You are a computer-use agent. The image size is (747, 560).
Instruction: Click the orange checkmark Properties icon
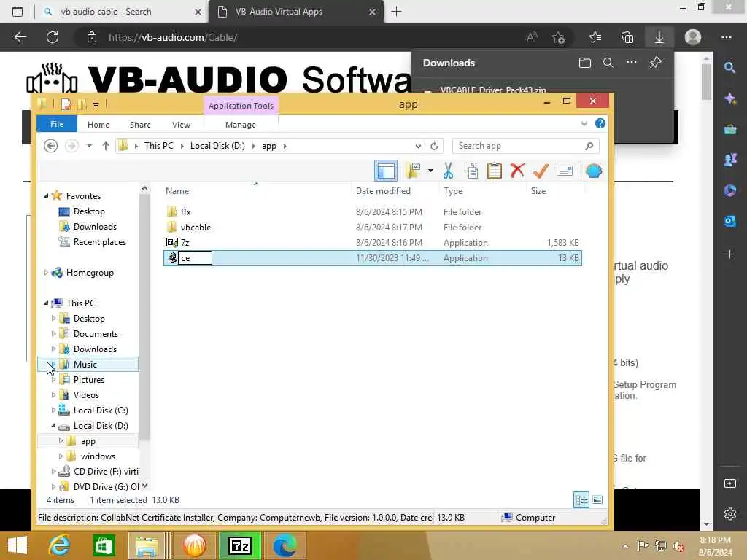[x=541, y=171]
